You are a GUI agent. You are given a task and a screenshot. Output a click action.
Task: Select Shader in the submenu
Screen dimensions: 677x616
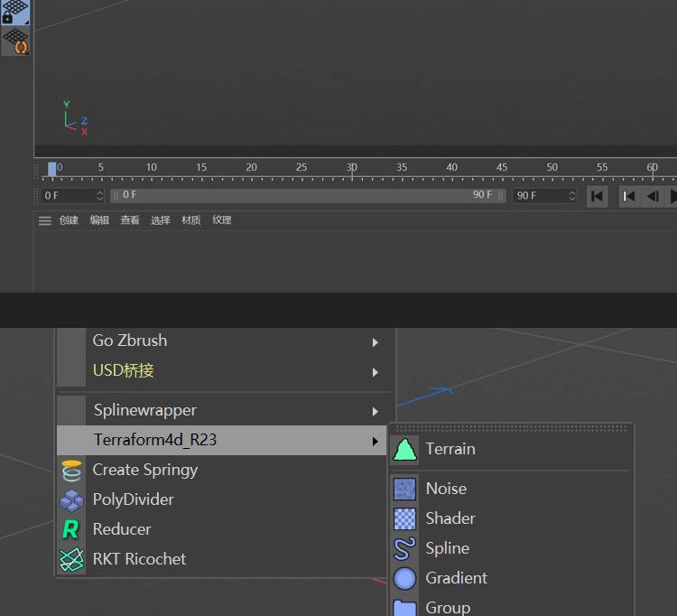(511, 518)
